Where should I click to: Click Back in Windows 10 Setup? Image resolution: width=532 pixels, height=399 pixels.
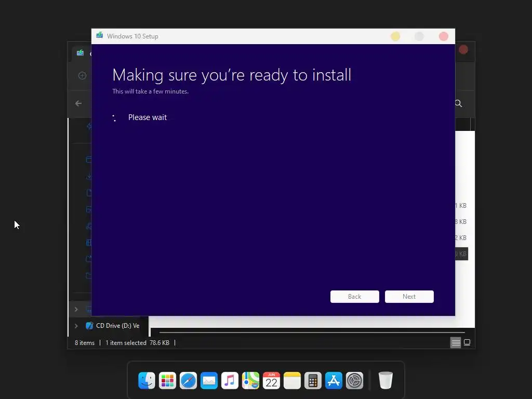[x=354, y=297]
